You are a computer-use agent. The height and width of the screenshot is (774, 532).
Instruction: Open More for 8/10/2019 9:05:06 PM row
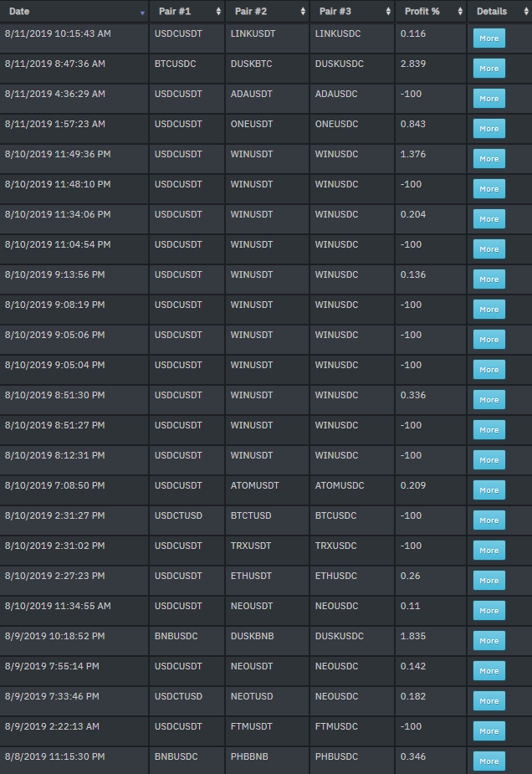489,340
